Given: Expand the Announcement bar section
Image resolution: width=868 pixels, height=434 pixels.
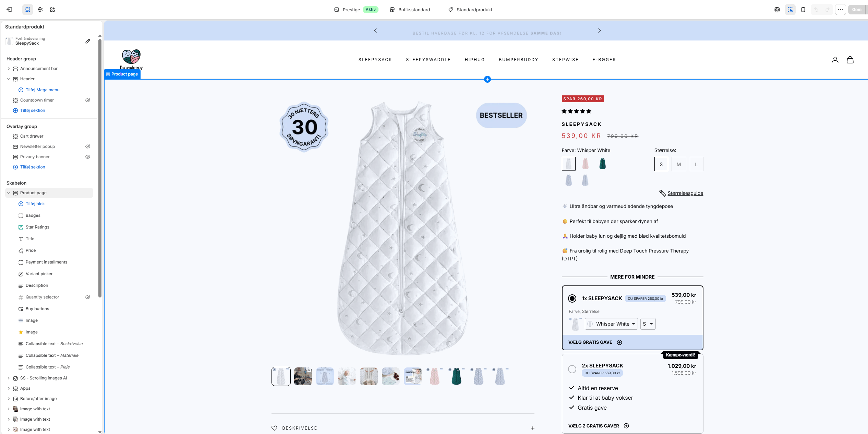Looking at the screenshot, I should coord(9,69).
